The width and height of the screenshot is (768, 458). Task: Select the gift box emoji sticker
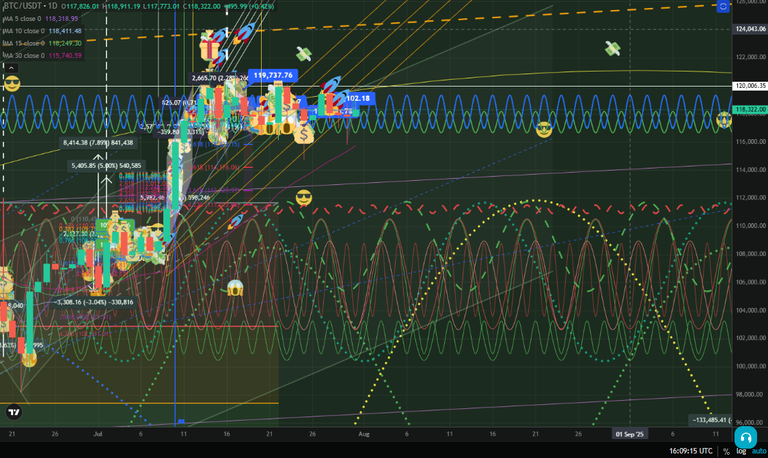point(209,48)
